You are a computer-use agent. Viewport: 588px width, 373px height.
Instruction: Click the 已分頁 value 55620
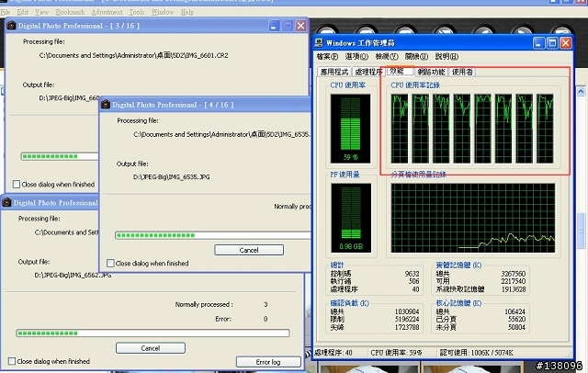pos(516,319)
